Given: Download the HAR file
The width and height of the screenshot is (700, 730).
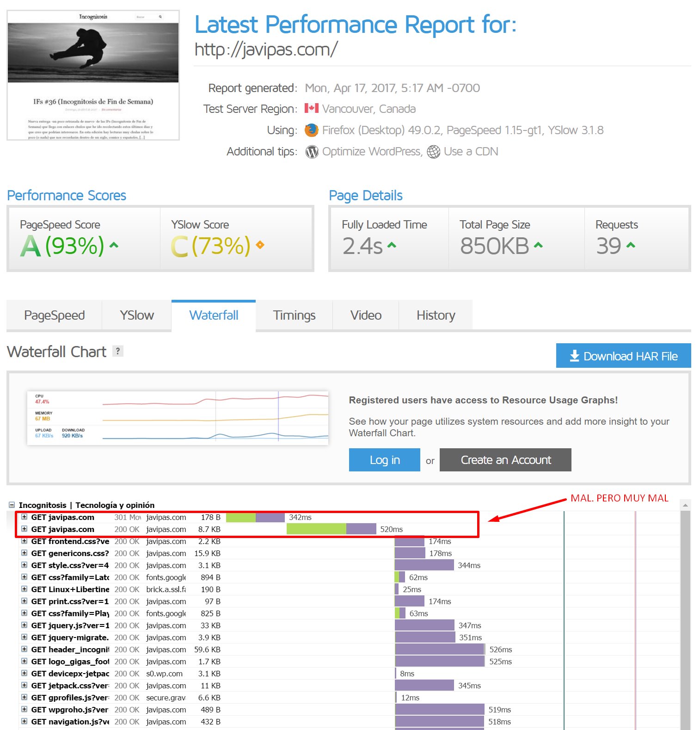Looking at the screenshot, I should tap(623, 356).
